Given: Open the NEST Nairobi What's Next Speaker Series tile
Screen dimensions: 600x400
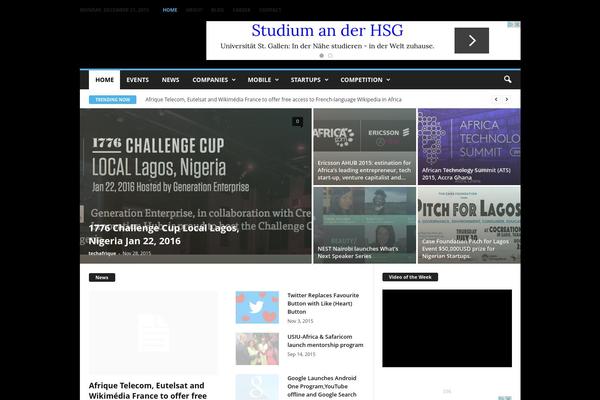Looking at the screenshot, I should 365,225.
